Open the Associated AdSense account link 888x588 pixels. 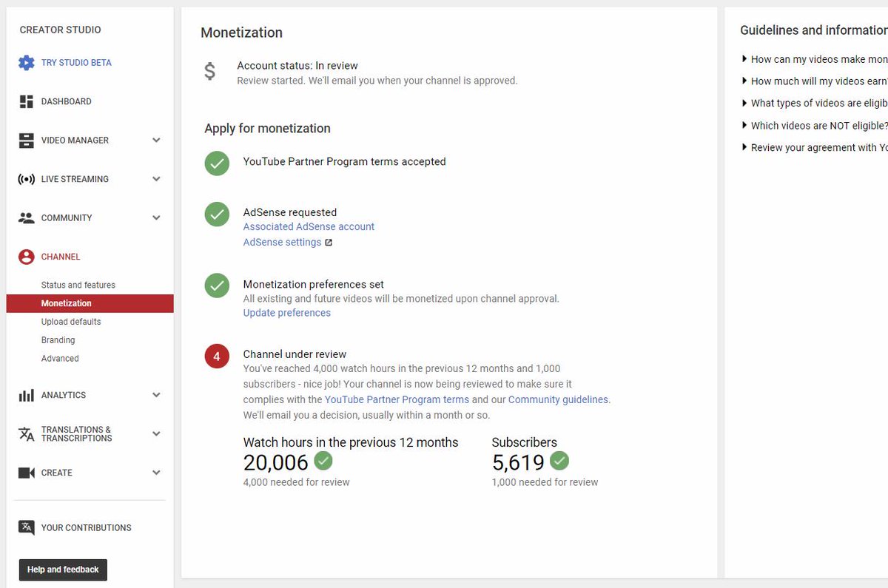point(309,227)
